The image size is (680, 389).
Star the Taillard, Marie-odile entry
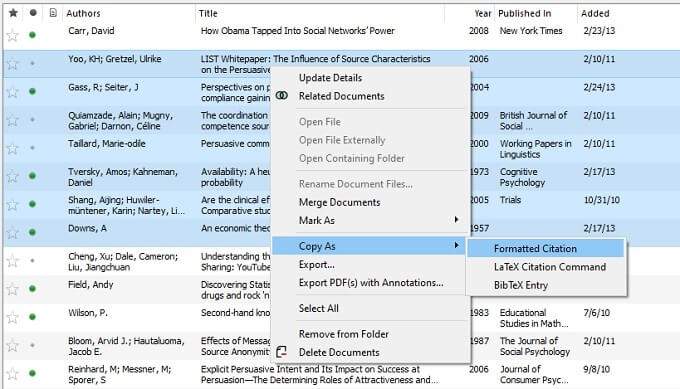tap(13, 148)
